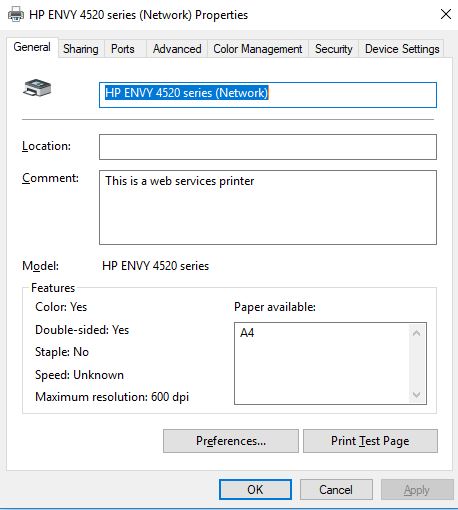Click the 'Model:' label
Image resolution: width=458 pixels, height=510 pixels.
coord(40,266)
